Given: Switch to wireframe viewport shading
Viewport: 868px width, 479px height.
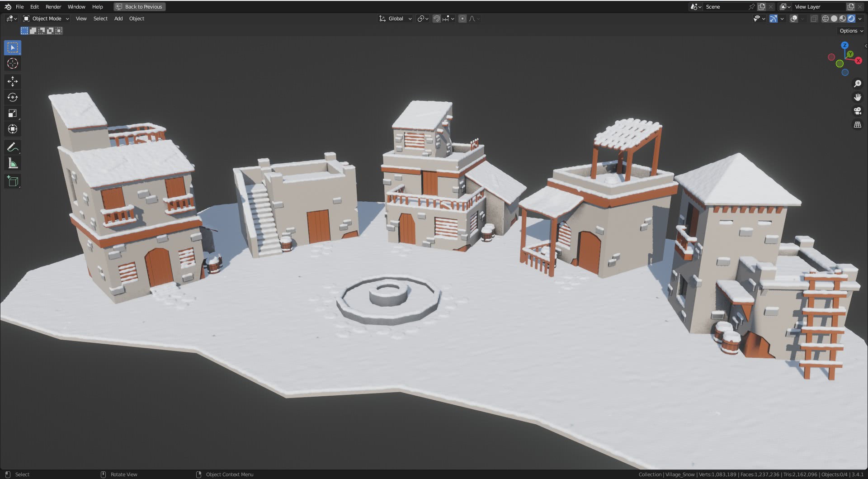Looking at the screenshot, I should coord(825,19).
